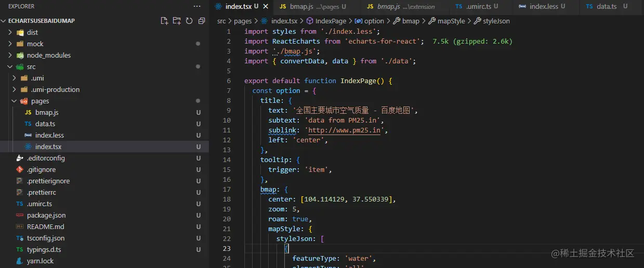The height and width of the screenshot is (268, 644).
Task: Click the bmap breadcrumb
Action: coord(411,21)
